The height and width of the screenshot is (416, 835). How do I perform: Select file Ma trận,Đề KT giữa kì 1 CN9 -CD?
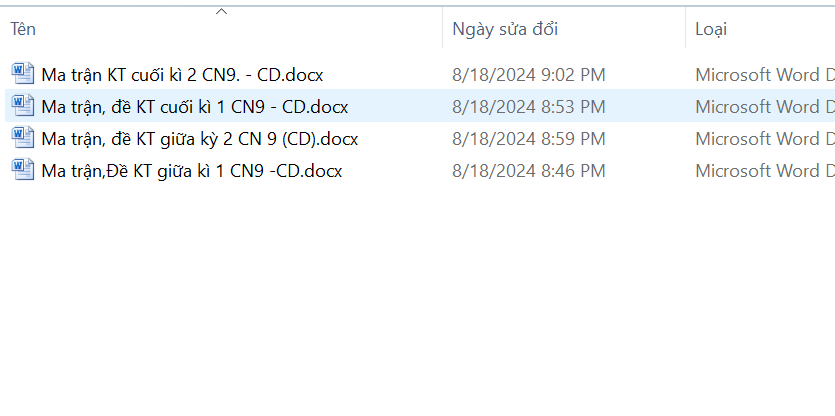click(192, 171)
